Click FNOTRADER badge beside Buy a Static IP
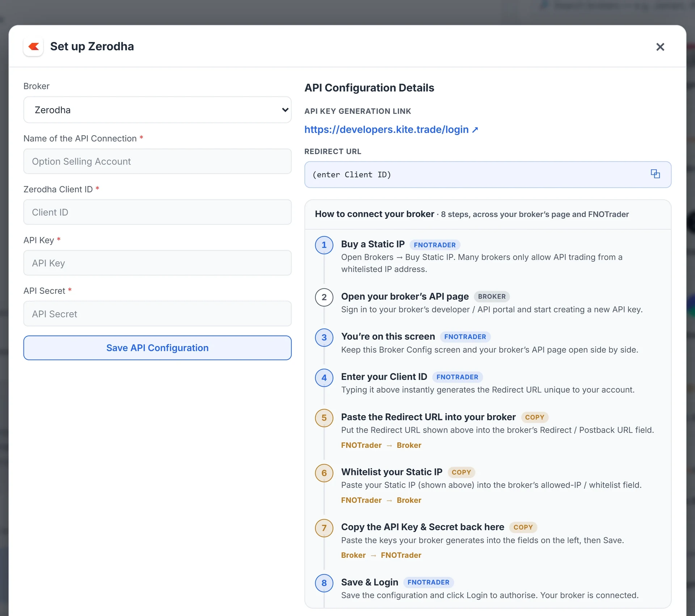695x616 pixels. [x=434, y=245]
